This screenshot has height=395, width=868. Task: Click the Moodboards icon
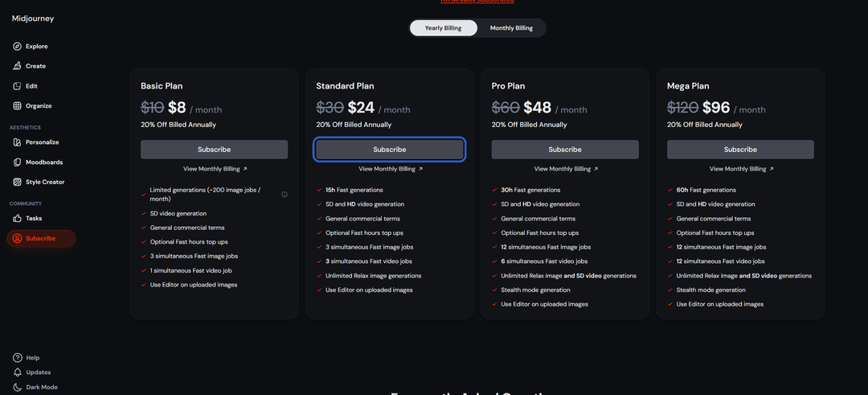[17, 163]
